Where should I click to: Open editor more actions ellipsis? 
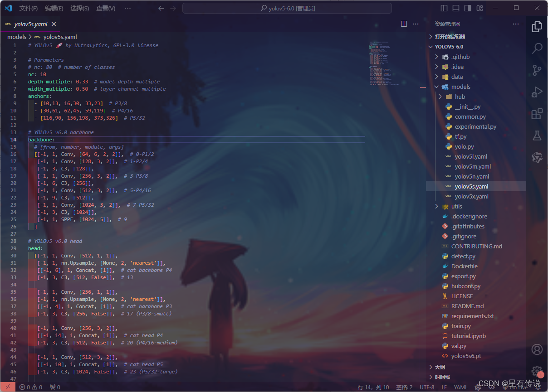click(416, 24)
